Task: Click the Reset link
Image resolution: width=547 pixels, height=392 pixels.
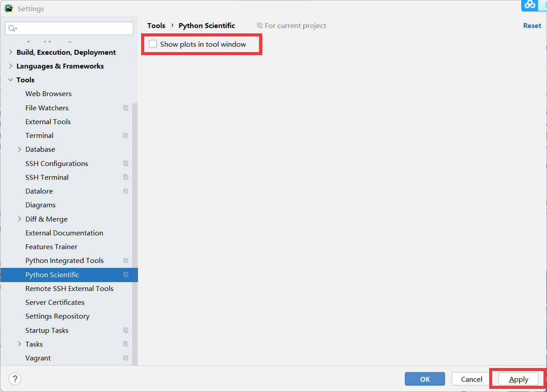Action: pos(532,26)
